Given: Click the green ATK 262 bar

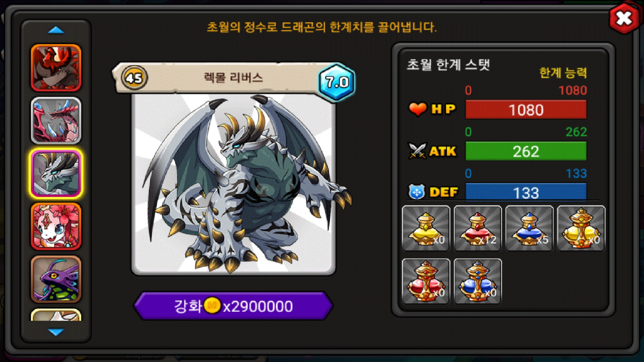Looking at the screenshot, I should point(526,151).
